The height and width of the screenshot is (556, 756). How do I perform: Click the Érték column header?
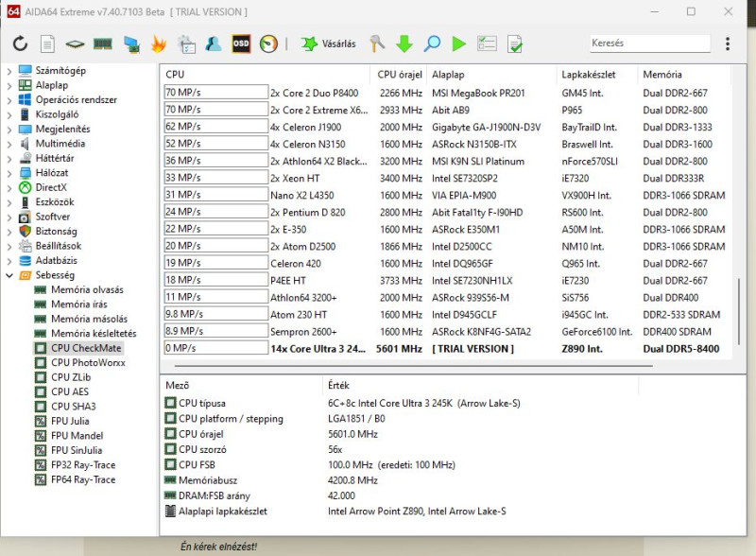point(480,385)
